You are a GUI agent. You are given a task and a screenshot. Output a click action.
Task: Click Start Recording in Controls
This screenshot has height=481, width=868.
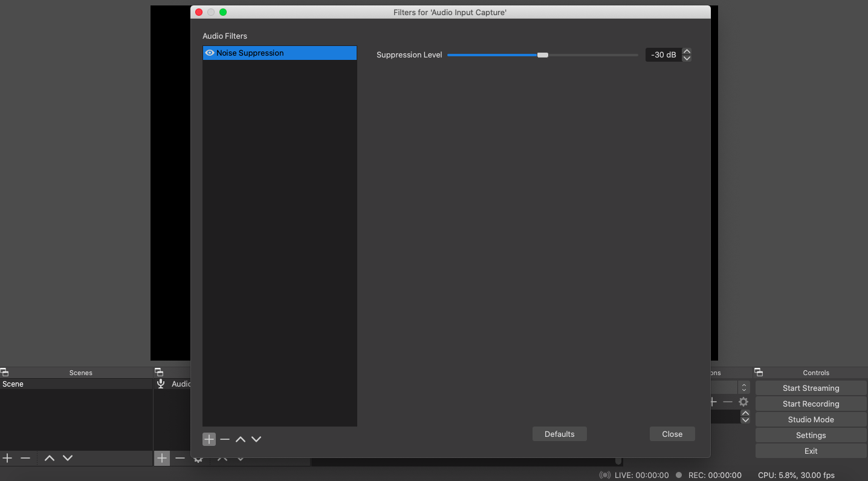[811, 404]
